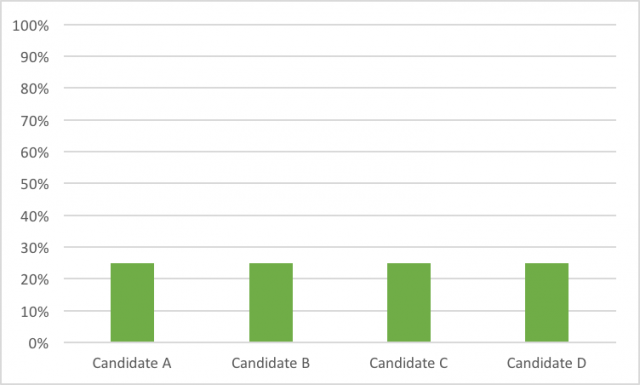Select the Candidate B axis label
Viewport: 640px width, 385px height.
click(x=271, y=363)
